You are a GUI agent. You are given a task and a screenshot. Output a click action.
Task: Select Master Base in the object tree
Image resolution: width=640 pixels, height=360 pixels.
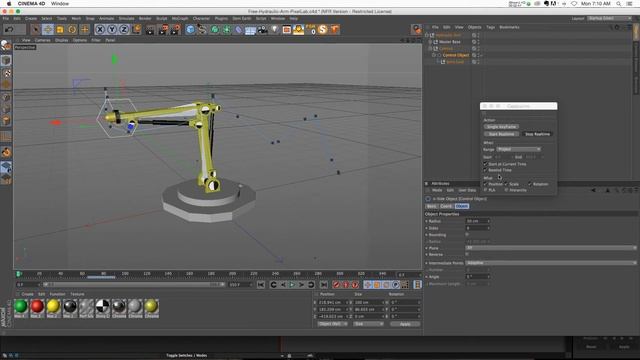coord(449,42)
